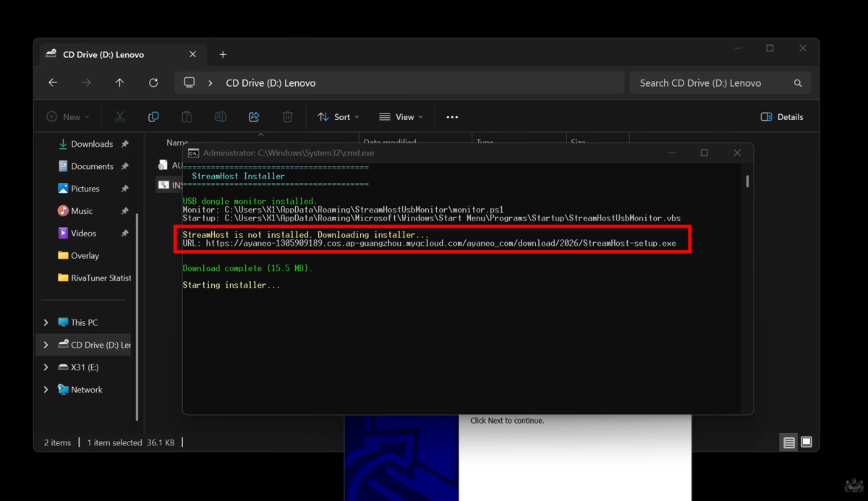The width and height of the screenshot is (868, 501).
Task: Open the View dropdown
Action: pyautogui.click(x=401, y=116)
